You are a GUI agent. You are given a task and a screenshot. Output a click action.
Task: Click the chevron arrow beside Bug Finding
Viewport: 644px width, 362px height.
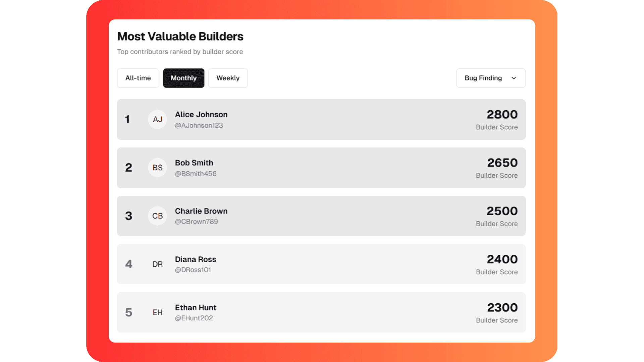[x=514, y=78]
